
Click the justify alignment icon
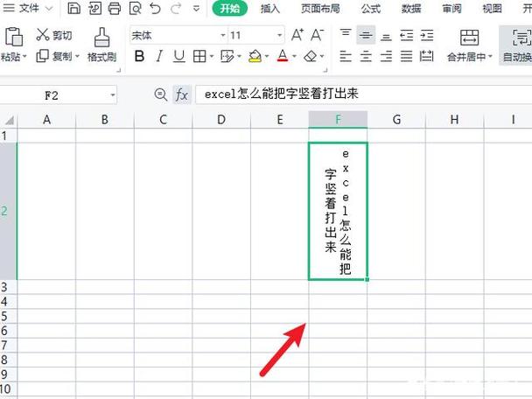pyautogui.click(x=406, y=56)
